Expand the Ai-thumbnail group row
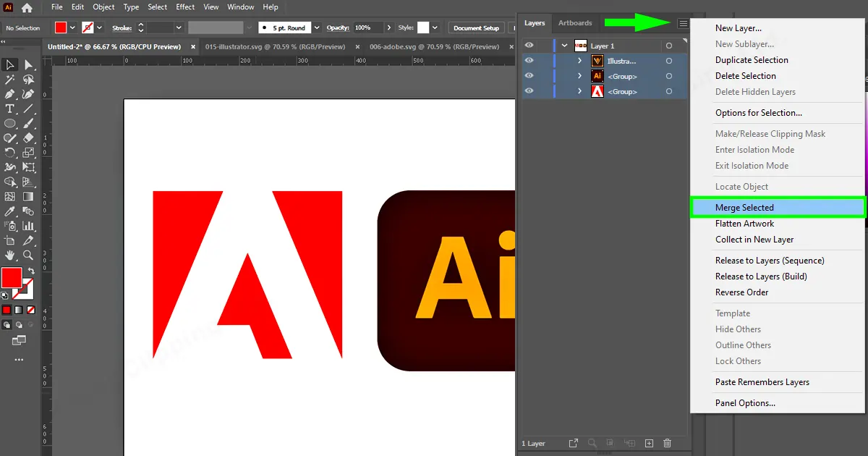The width and height of the screenshot is (868, 456). tap(580, 76)
